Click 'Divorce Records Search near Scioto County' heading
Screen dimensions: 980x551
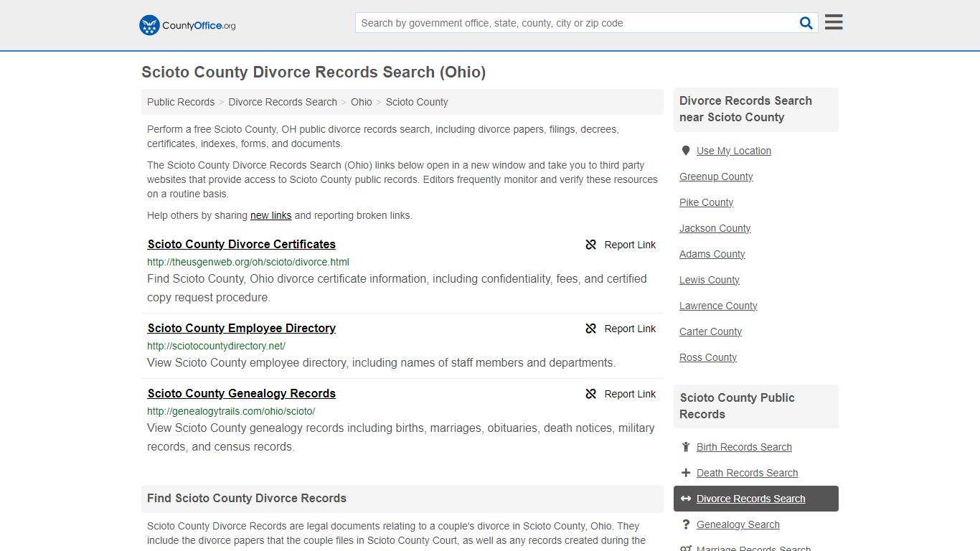click(x=745, y=109)
